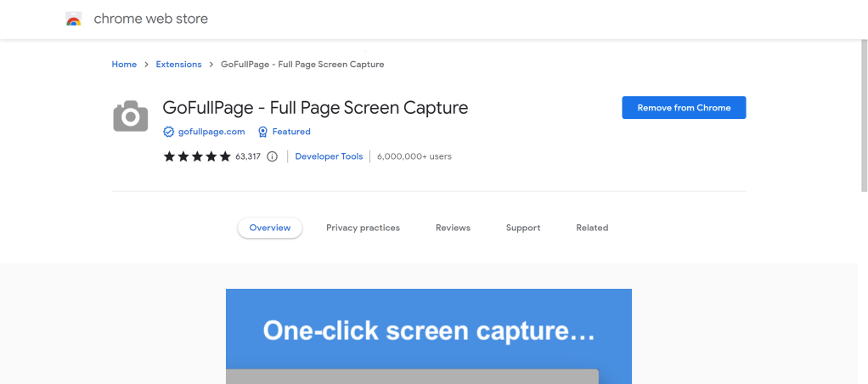Click the verified publisher badge icon
This screenshot has width=868, height=384.
tap(168, 132)
